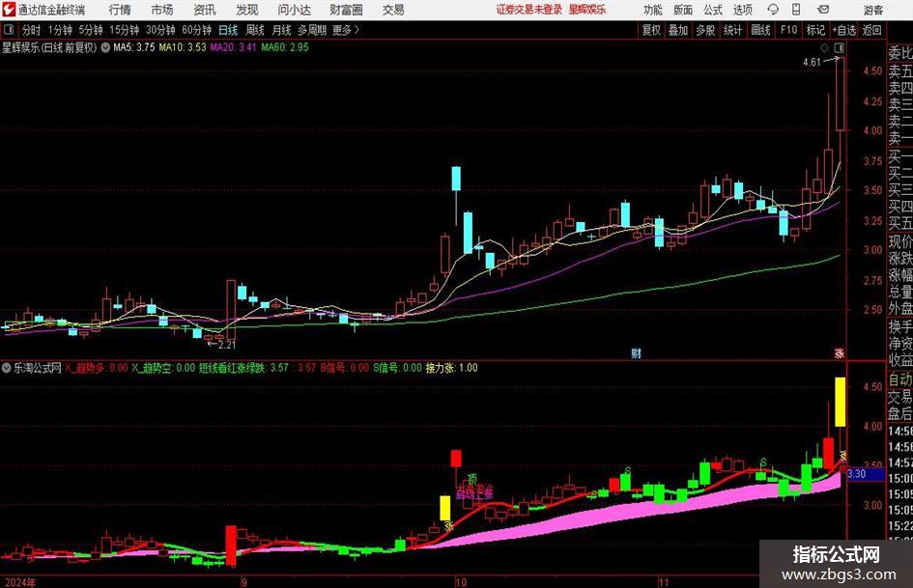Click the MA10: 3.53 label
The height and width of the screenshot is (588, 913).
point(183,47)
